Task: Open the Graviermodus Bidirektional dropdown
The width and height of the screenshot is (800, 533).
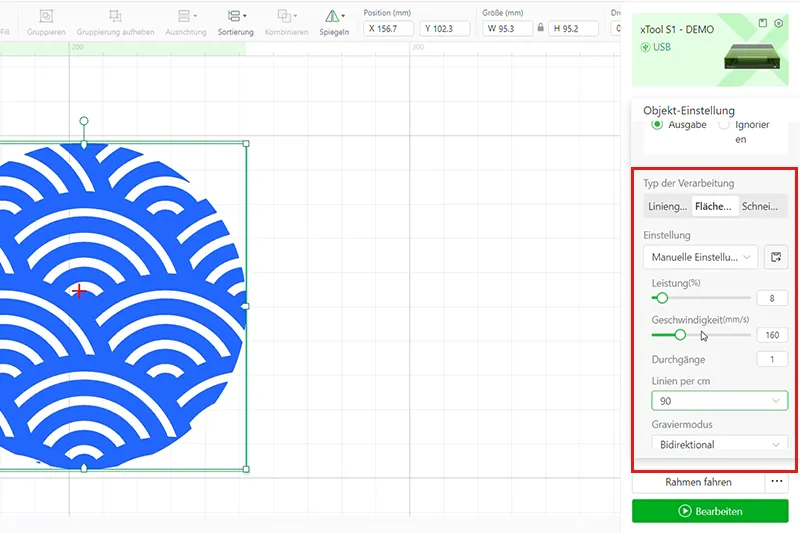Action: click(x=719, y=443)
